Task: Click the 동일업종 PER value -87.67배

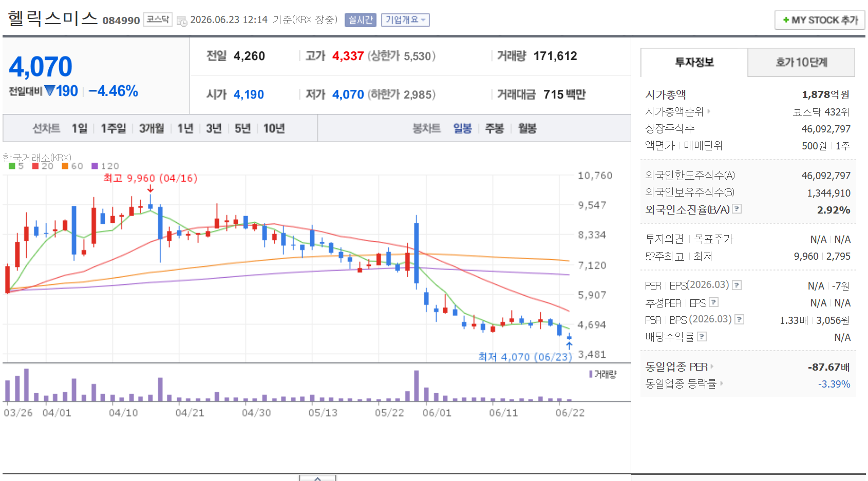Action: [x=829, y=367]
